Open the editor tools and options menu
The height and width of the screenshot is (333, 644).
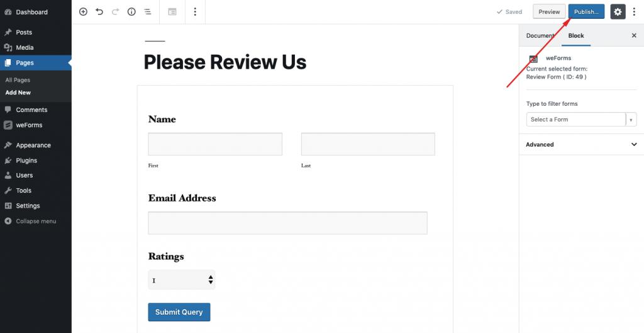click(x=634, y=12)
